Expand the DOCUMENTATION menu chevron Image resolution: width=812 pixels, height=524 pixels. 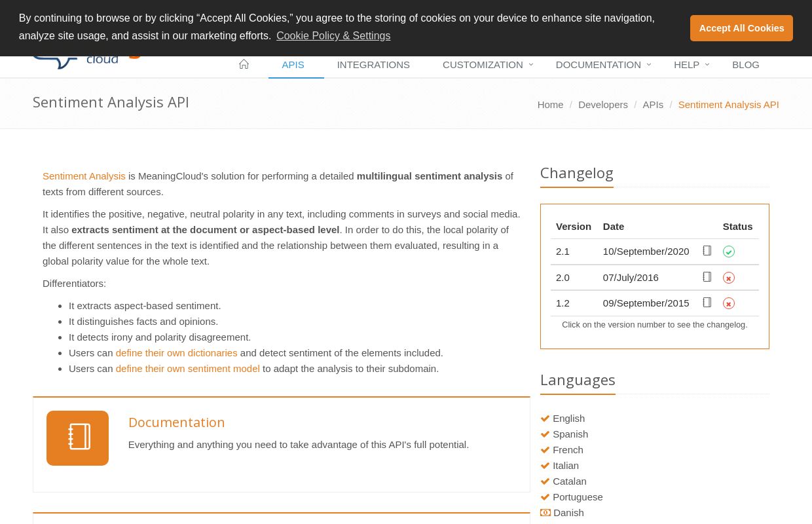(x=649, y=64)
